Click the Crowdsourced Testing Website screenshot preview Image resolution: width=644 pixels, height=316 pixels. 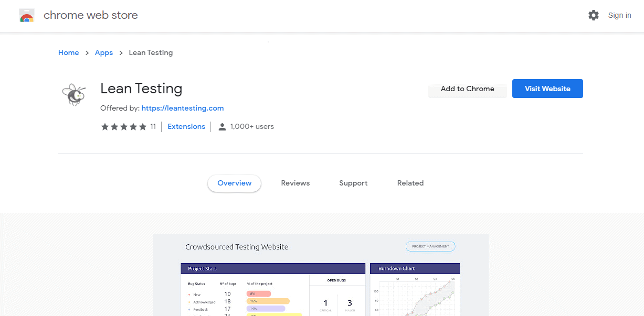[321, 275]
